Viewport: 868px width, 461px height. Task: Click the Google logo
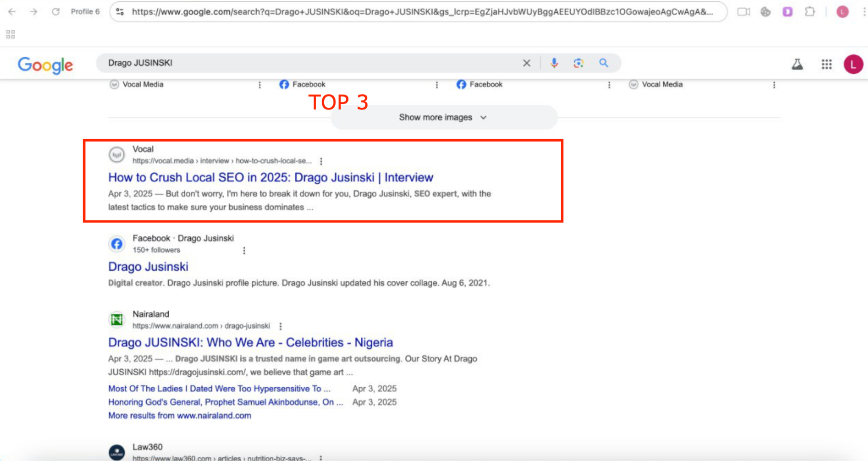coord(45,65)
